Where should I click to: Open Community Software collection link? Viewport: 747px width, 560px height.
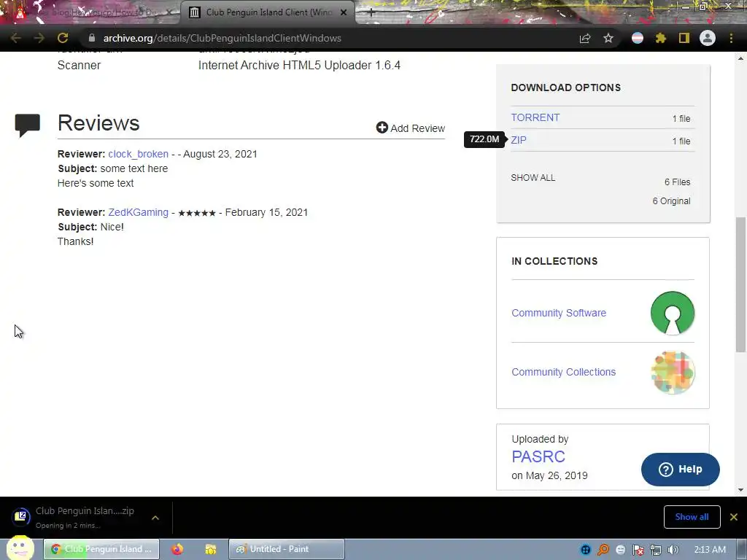pos(559,313)
